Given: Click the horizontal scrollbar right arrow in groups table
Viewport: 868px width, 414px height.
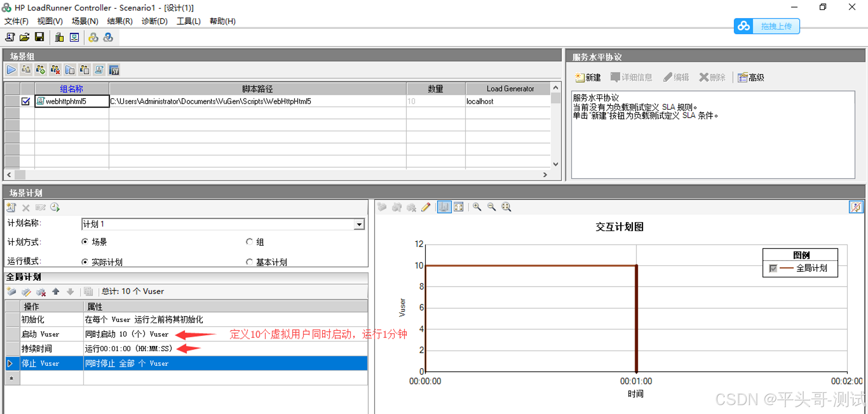Looking at the screenshot, I should [x=545, y=175].
